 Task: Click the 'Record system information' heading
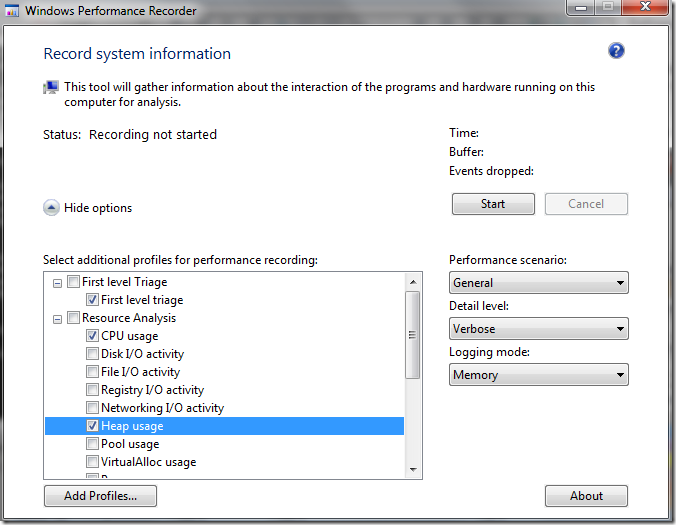pyautogui.click(x=137, y=54)
